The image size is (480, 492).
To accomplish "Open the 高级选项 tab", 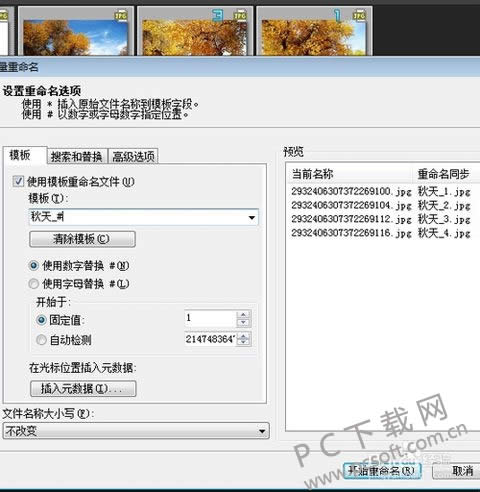I will pyautogui.click(x=133, y=156).
